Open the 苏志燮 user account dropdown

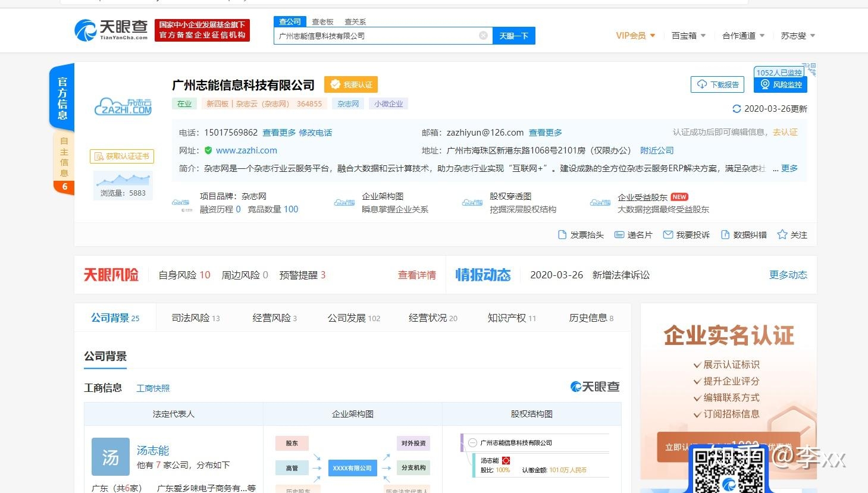tap(798, 36)
